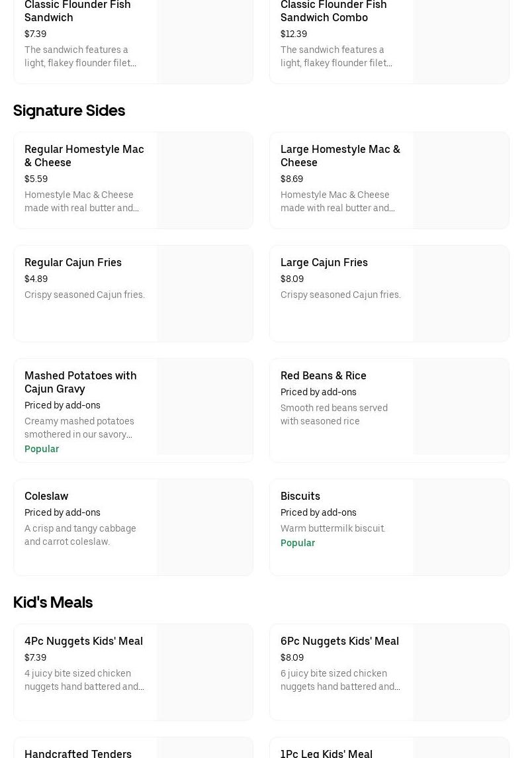Screen dimensions: 532x758
Task: Click the Kid's Meals section heading
Action: point(53,602)
